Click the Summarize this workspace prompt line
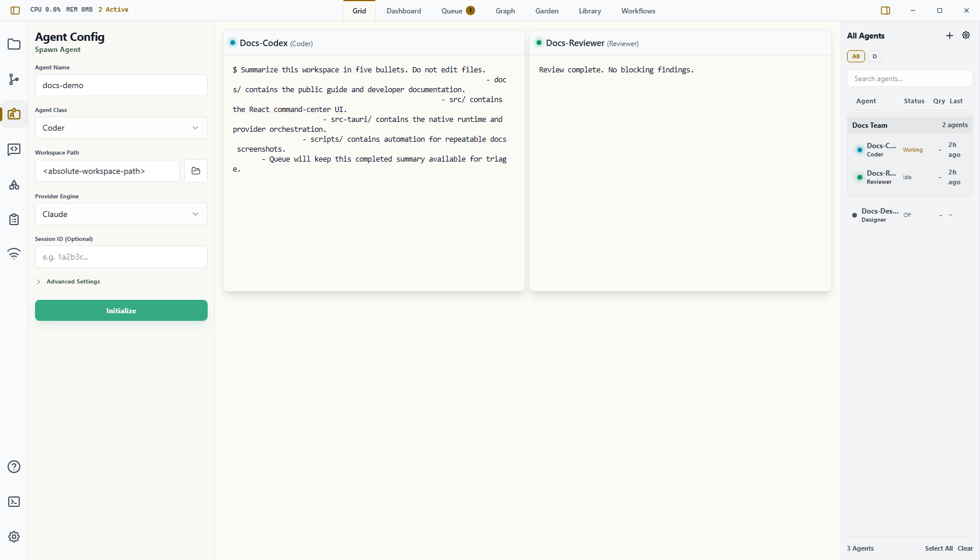 click(x=359, y=70)
